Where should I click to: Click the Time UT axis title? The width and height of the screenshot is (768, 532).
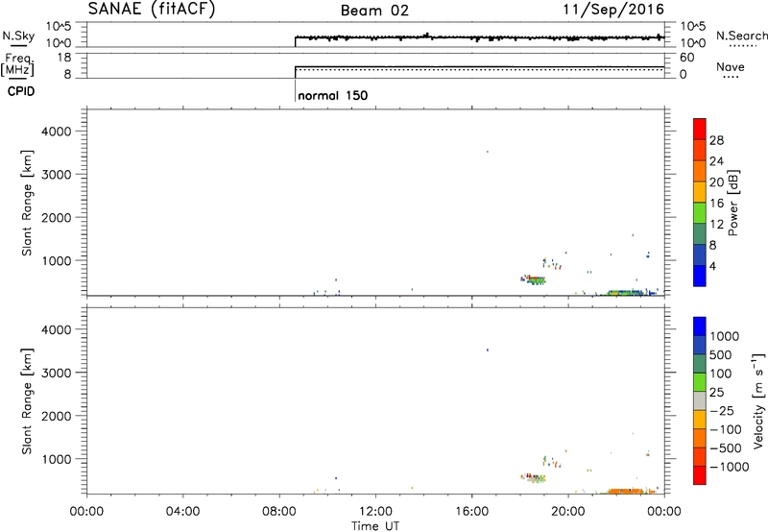pos(375,526)
